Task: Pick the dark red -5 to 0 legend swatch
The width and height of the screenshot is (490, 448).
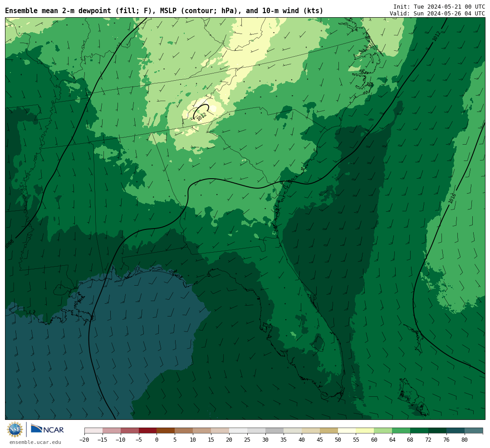Action: click(148, 431)
